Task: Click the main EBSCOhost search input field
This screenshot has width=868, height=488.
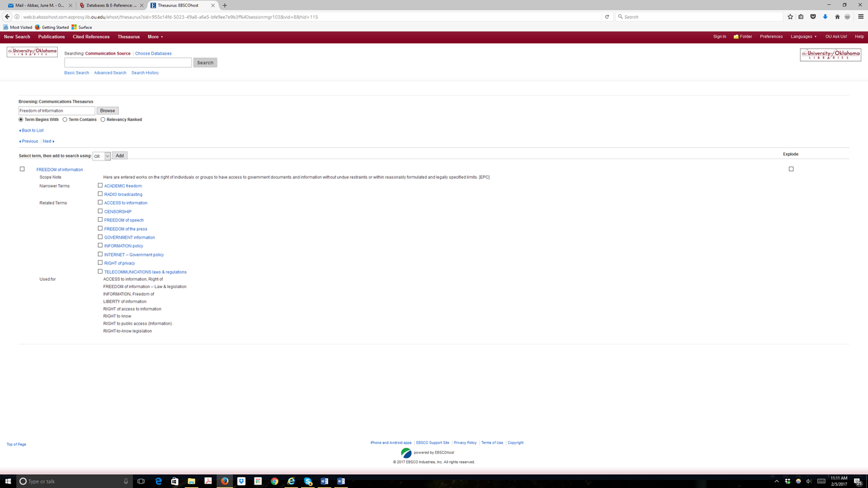Action: 128,62
